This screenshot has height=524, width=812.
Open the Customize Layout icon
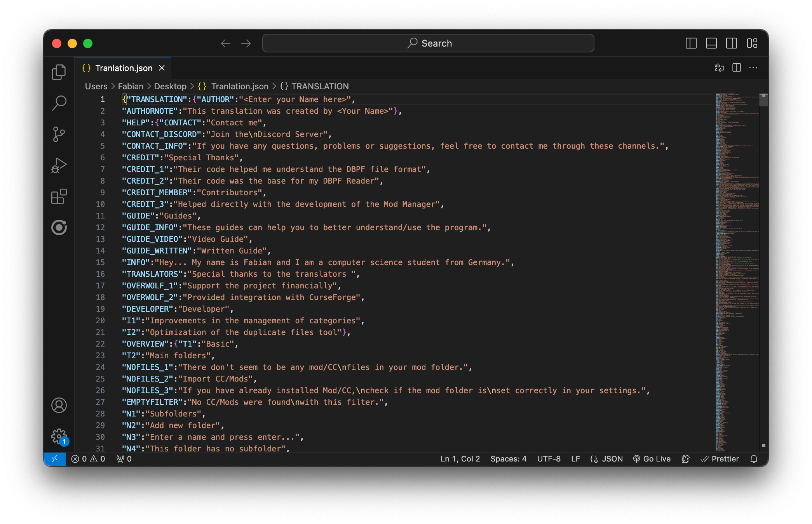(x=752, y=43)
